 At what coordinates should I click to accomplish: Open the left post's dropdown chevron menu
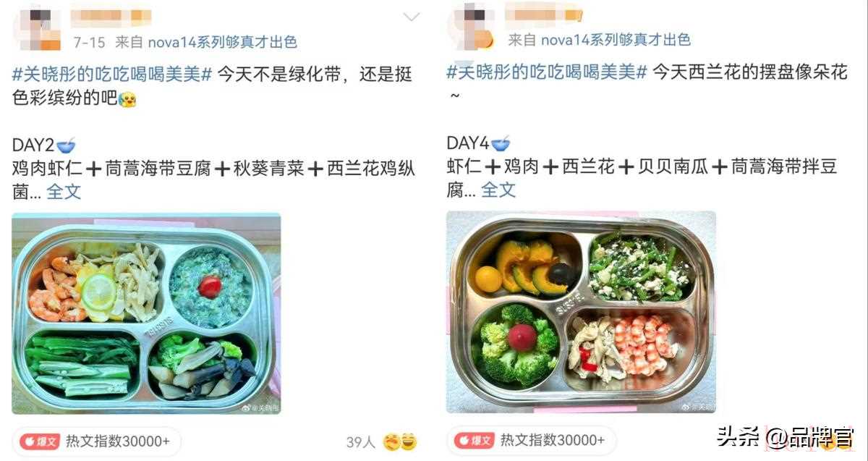coord(411,16)
